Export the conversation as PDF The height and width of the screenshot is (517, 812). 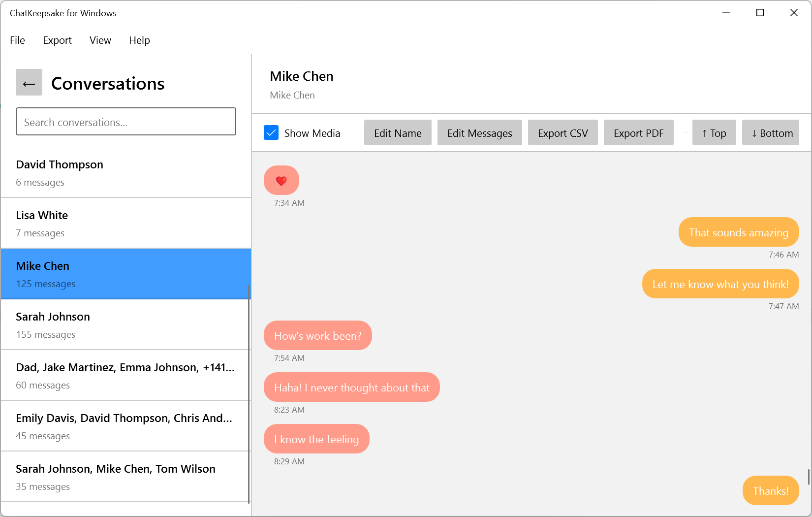click(638, 133)
